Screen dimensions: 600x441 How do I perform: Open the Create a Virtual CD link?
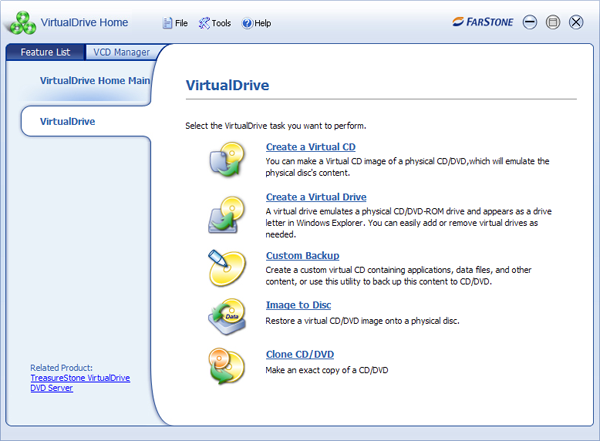click(311, 147)
